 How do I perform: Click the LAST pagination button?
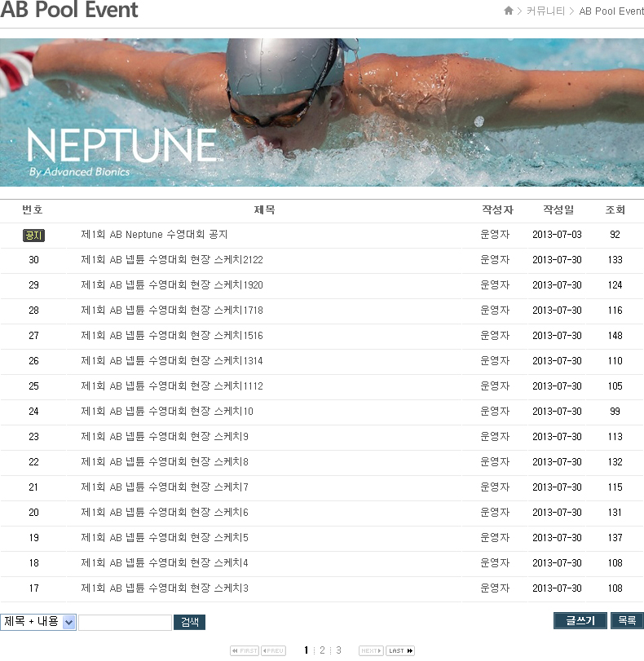pyautogui.click(x=400, y=651)
